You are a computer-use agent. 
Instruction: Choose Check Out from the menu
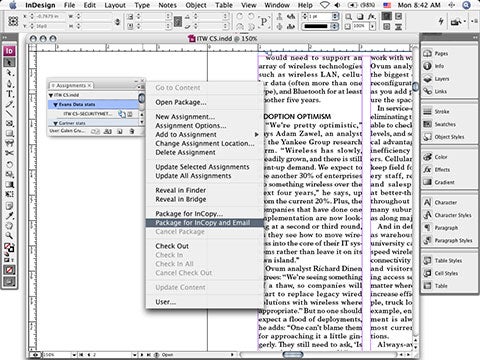(x=204, y=246)
